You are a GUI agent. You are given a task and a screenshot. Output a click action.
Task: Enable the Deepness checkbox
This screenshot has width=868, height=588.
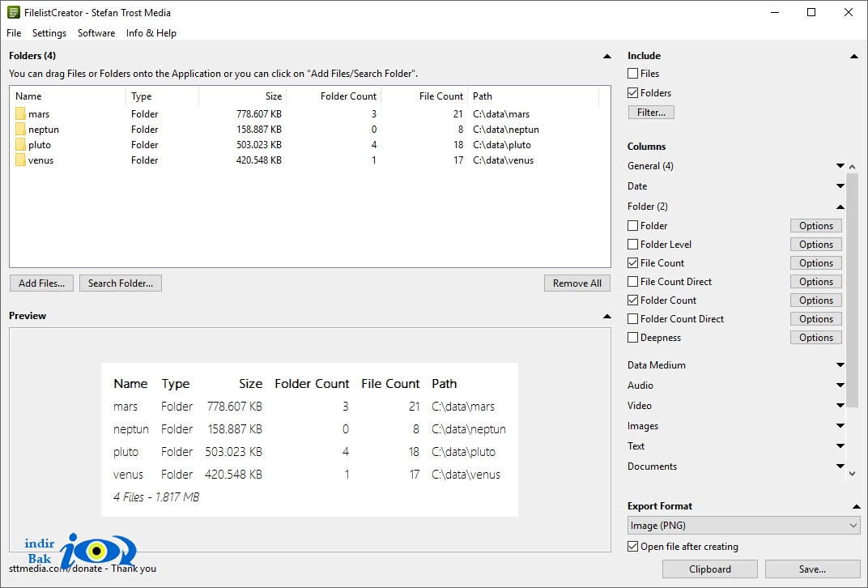(632, 337)
